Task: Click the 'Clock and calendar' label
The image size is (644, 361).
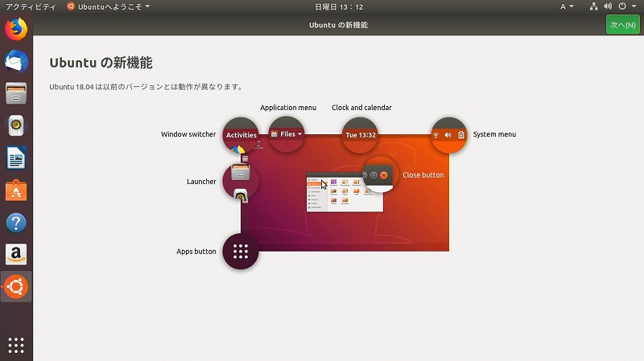Action: (361, 108)
